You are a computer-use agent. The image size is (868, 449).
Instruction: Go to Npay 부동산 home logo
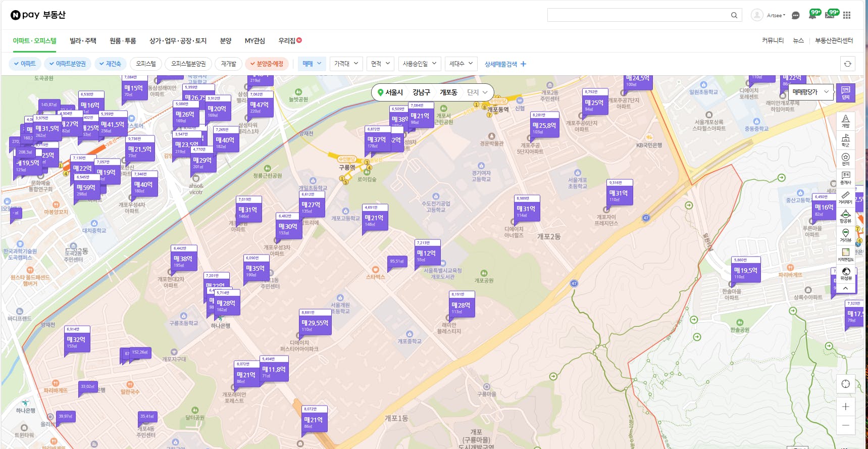[38, 15]
